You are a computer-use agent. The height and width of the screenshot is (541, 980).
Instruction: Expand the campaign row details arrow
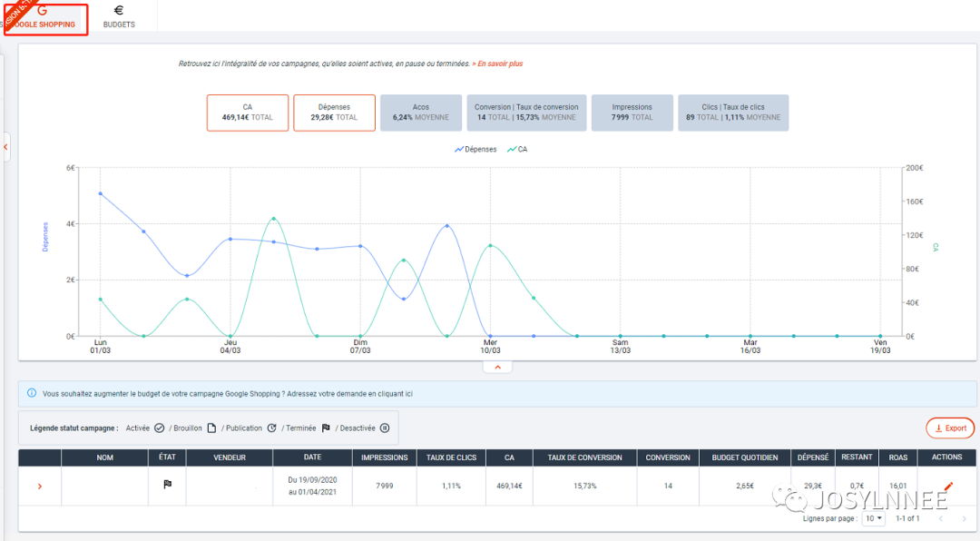click(39, 487)
